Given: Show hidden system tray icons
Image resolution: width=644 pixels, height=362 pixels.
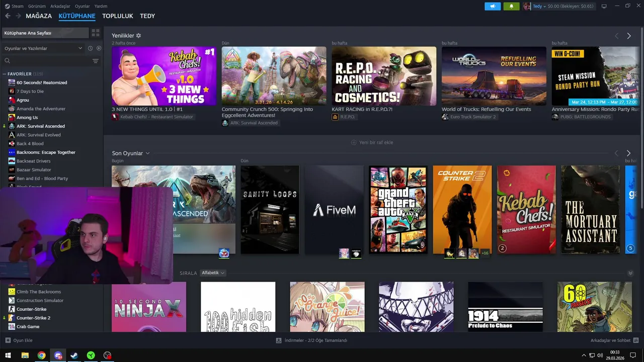Looking at the screenshot, I should [x=584, y=355].
